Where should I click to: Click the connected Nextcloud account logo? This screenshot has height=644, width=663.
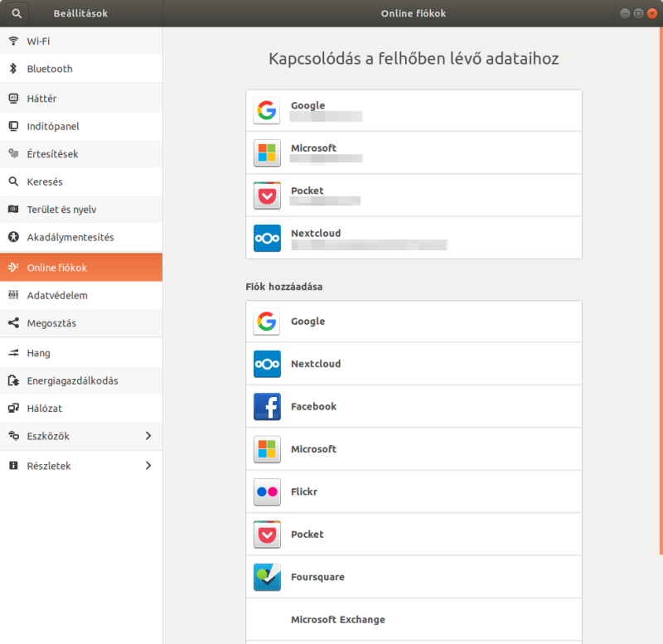[x=267, y=238]
